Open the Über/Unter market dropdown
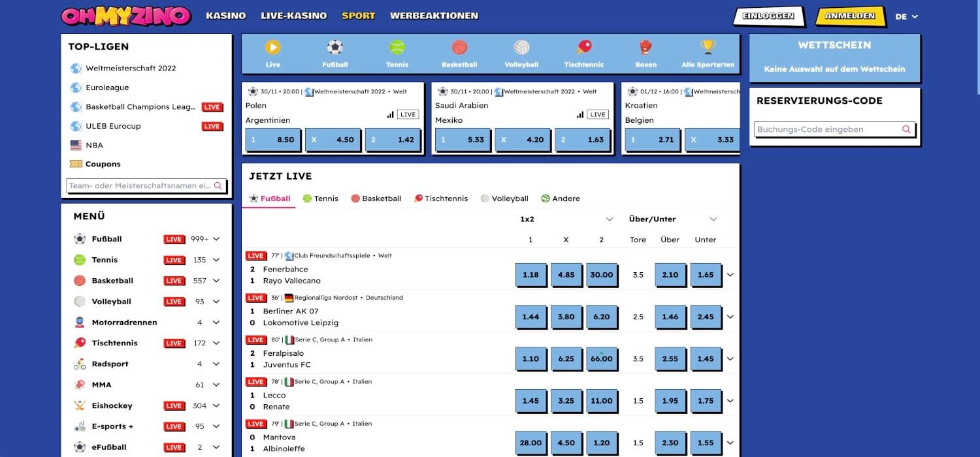The width and height of the screenshot is (980, 457). (713, 219)
